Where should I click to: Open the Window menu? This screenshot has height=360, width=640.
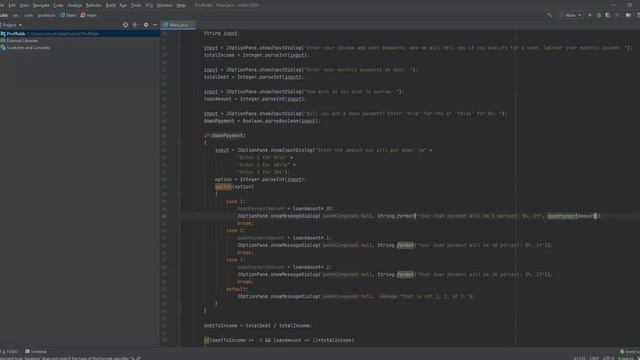point(164,5)
